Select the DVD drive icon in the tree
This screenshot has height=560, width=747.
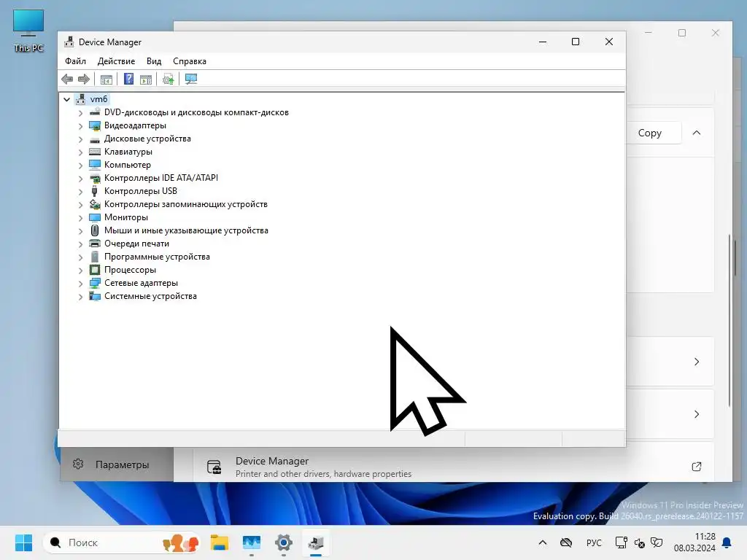[95, 112]
